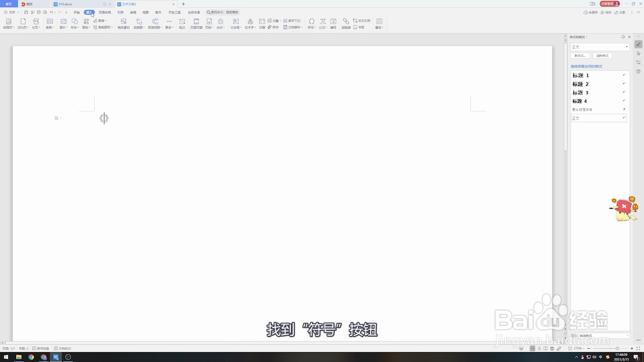Toggle 拼写检查 spell check in status bar
Image resolution: width=644 pixels, height=362 pixels.
[41, 349]
